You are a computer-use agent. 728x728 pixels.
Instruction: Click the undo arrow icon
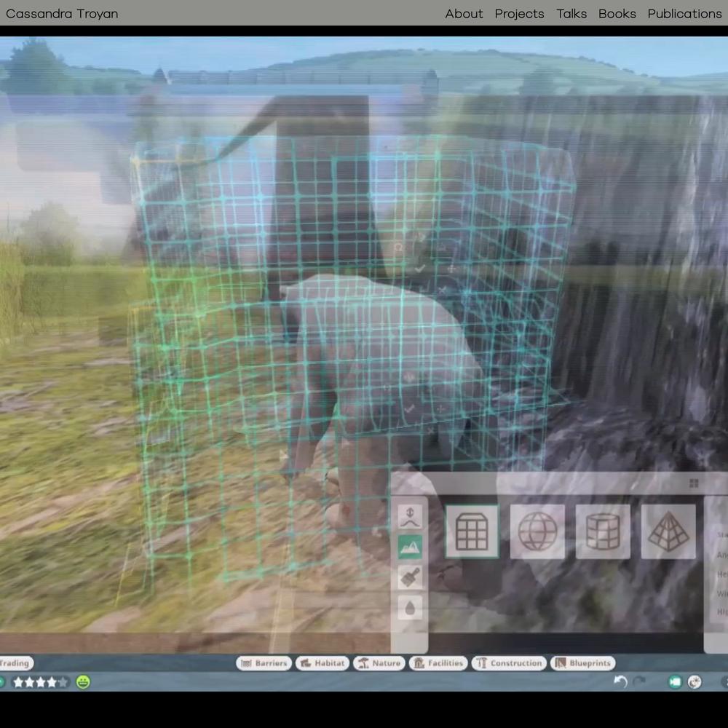point(621,681)
